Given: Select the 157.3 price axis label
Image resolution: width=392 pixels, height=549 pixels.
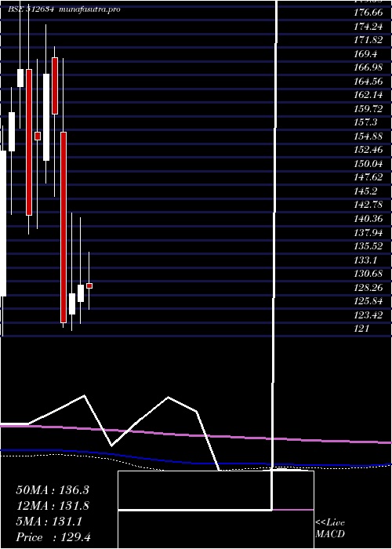Looking at the screenshot, I should [366, 122].
